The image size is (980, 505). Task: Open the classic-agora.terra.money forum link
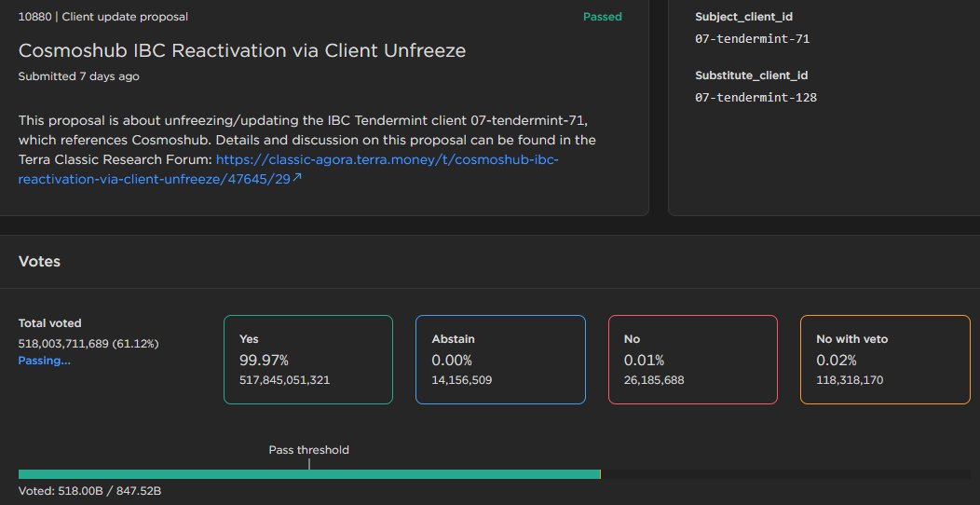[x=387, y=160]
